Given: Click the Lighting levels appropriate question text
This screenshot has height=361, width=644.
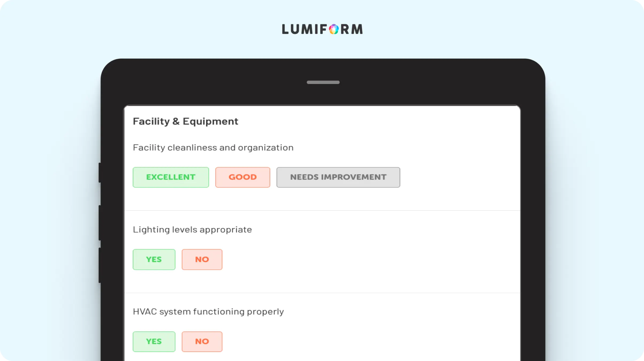Looking at the screenshot, I should coord(192,230).
